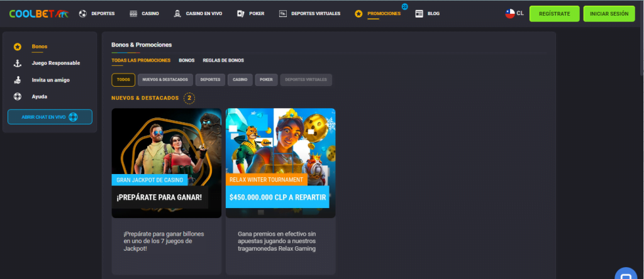Select the Todos filter
644x279 pixels.
coord(123,80)
